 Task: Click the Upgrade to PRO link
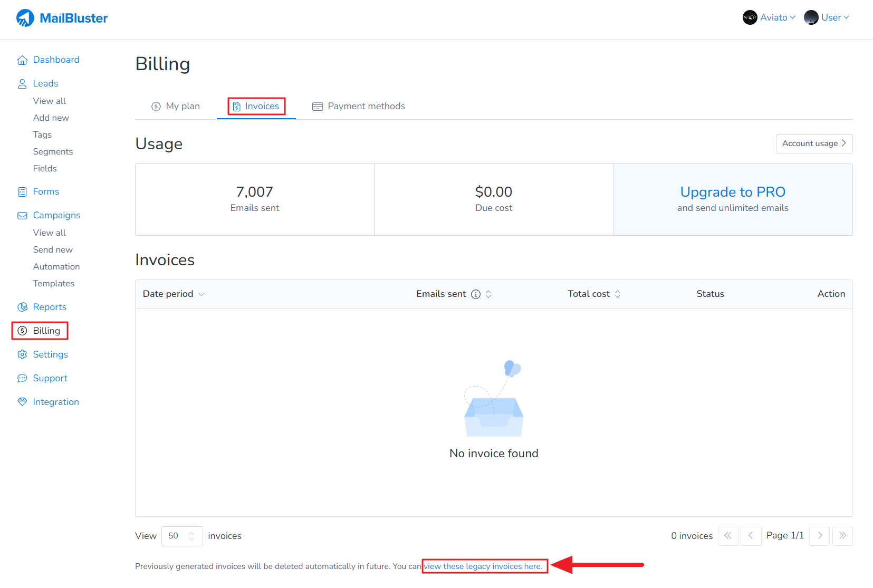pos(733,192)
